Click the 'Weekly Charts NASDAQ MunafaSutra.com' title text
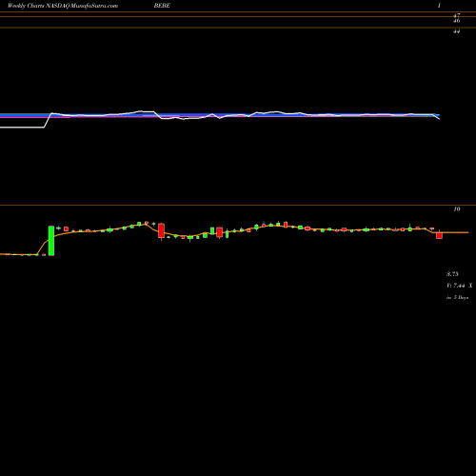The height and width of the screenshot is (476, 476). [x=63, y=6]
